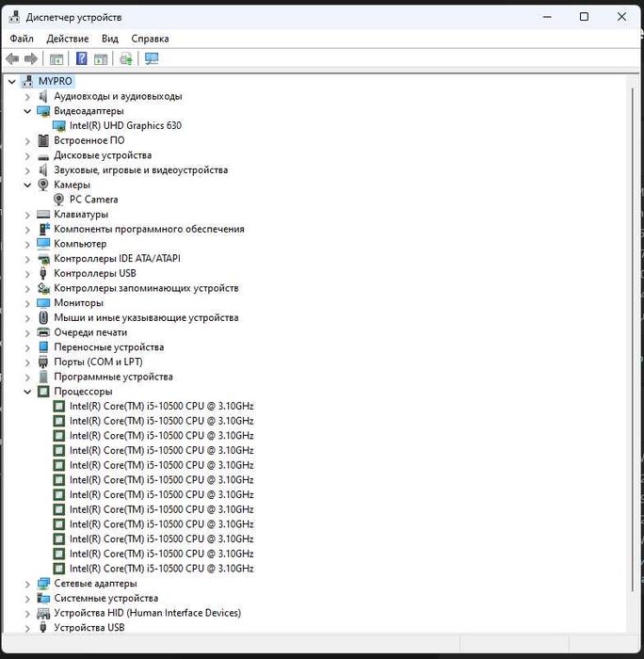Click the Контроллеры USB plug icon

click(43, 273)
